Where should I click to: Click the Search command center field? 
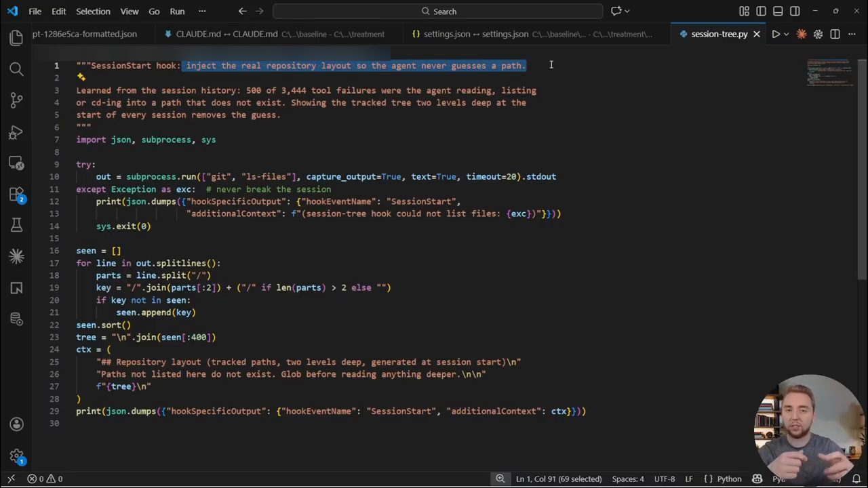click(438, 12)
